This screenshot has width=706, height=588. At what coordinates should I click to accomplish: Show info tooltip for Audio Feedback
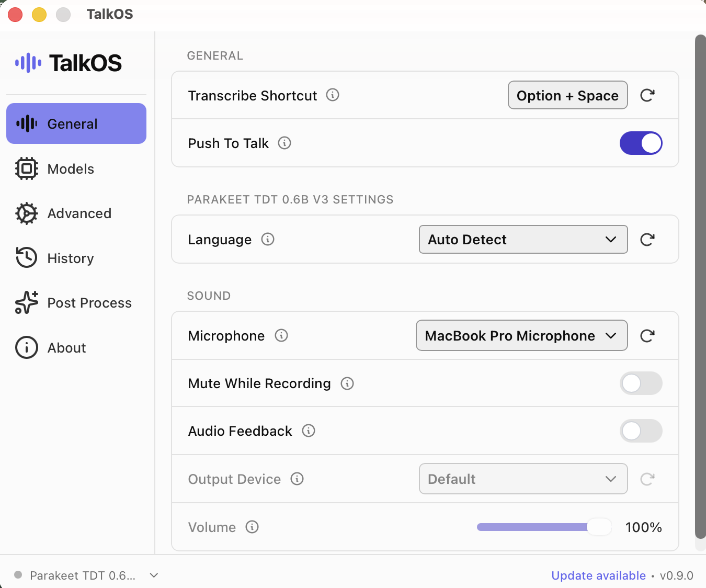[x=309, y=431]
